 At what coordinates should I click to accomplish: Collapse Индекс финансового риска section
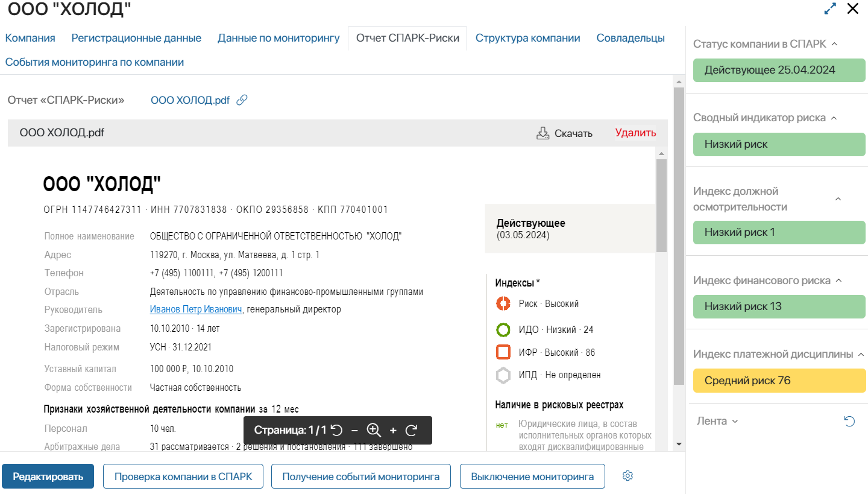pos(838,280)
